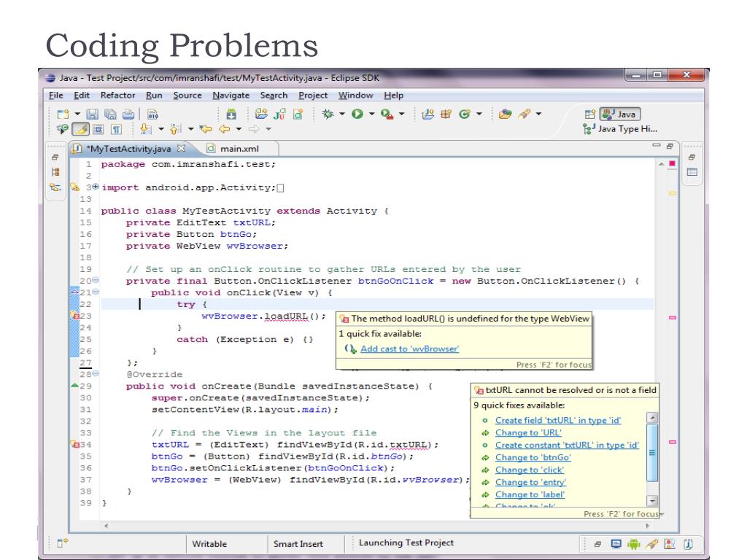Click the error marker on line 23
This screenshot has width=747, height=560.
(74, 316)
